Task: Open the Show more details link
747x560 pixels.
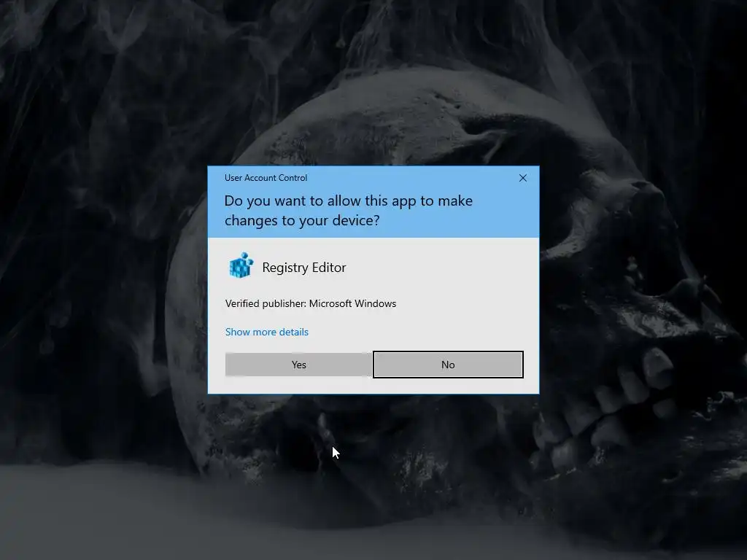Action: tap(267, 332)
